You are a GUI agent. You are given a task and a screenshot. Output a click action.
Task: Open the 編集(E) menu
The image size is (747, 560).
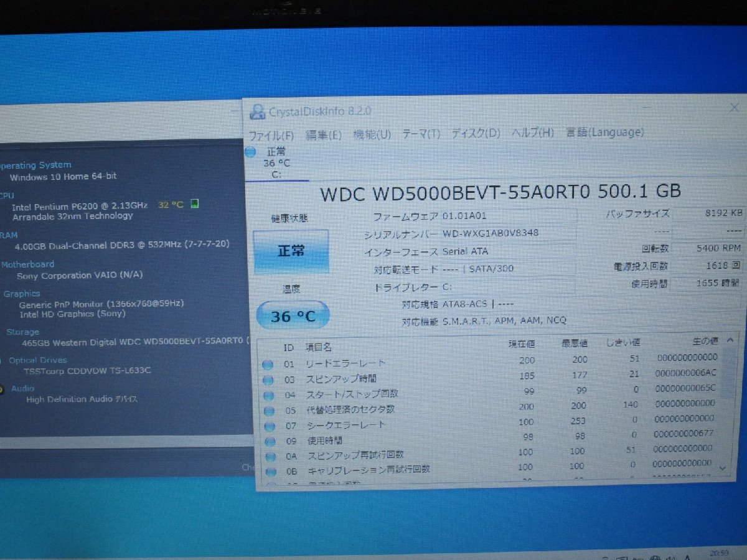point(324,134)
